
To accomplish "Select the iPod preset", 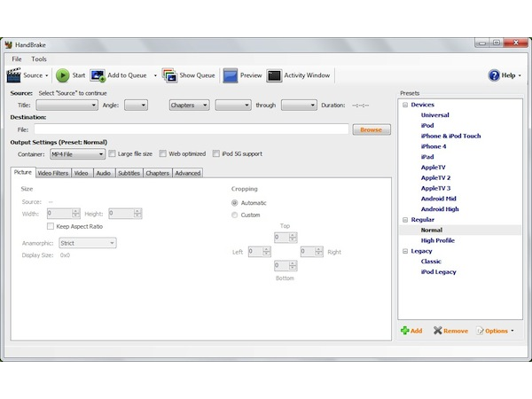I will (427, 126).
